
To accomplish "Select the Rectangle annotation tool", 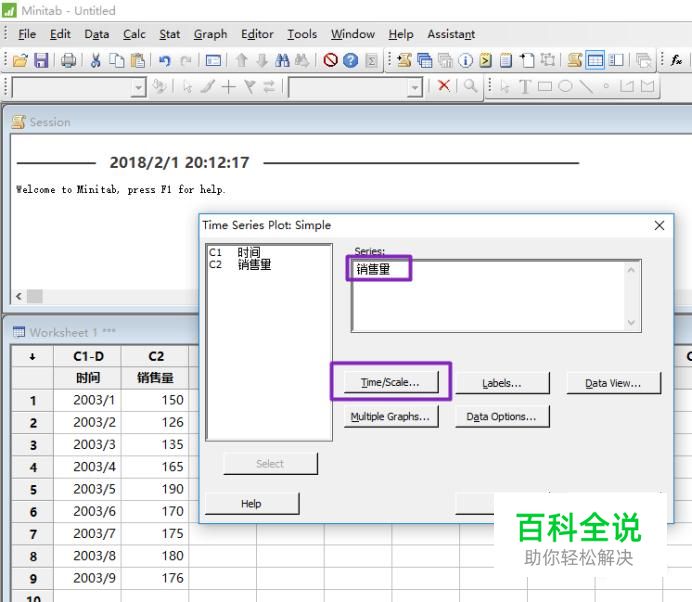I will pos(545,87).
